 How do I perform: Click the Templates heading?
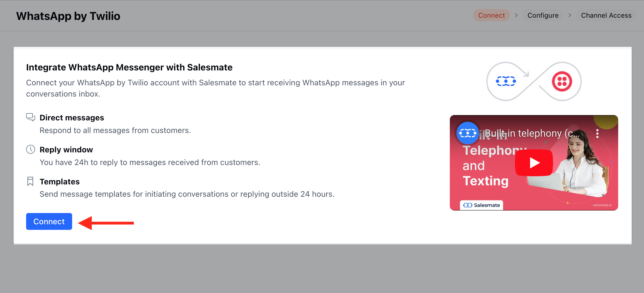(x=60, y=182)
